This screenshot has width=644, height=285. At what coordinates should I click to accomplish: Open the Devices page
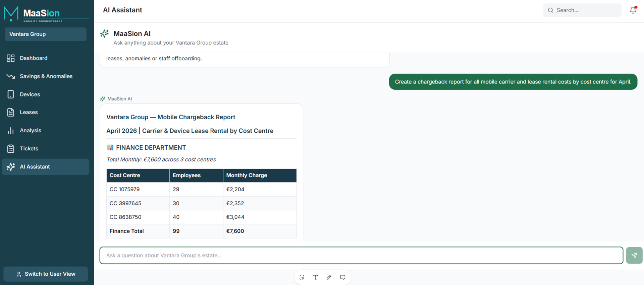click(x=45, y=94)
